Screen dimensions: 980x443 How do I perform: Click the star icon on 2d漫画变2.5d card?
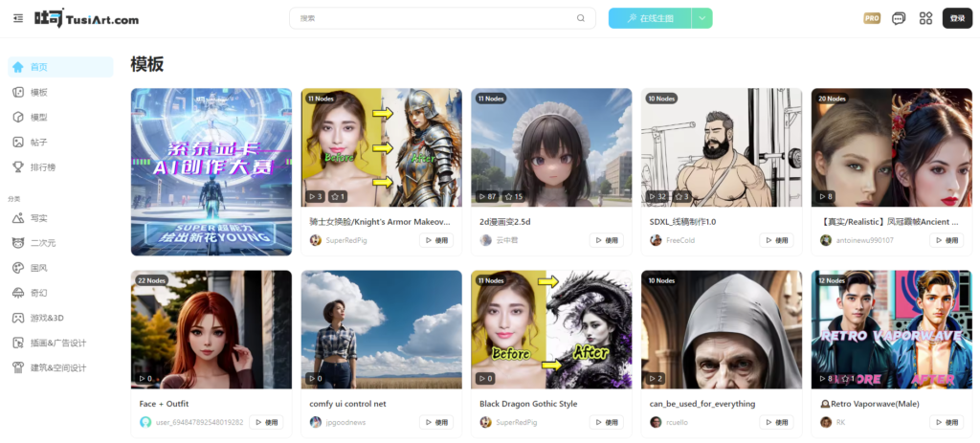point(508,196)
